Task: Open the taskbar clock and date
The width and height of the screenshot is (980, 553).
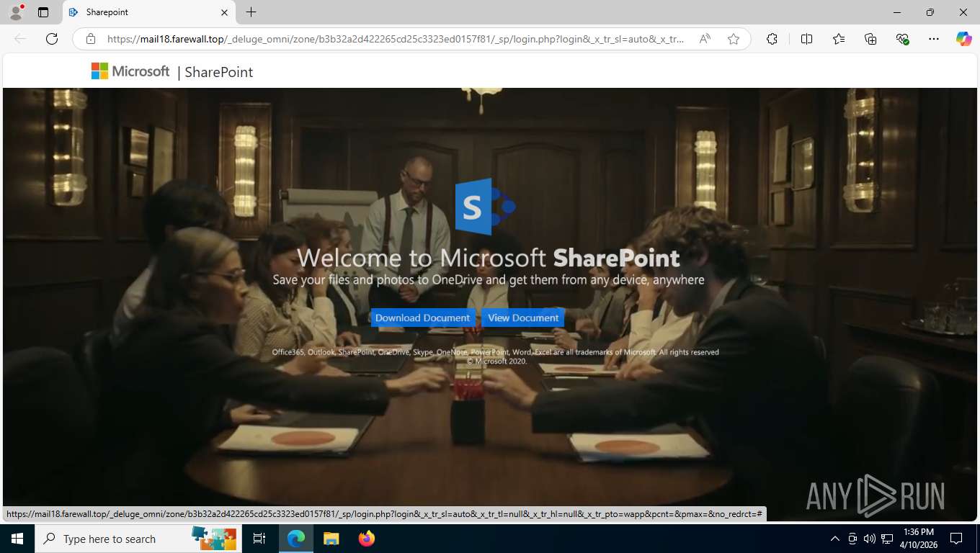Action: 918,539
